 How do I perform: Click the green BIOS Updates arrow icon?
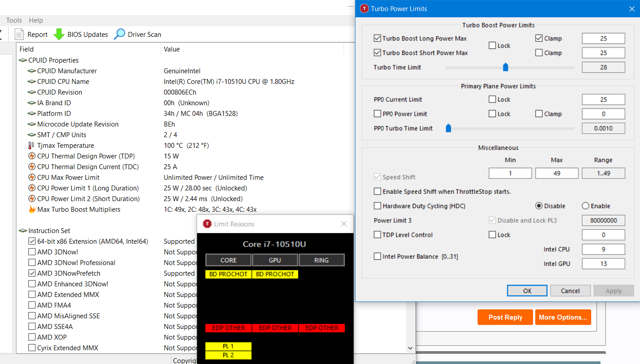[x=59, y=34]
